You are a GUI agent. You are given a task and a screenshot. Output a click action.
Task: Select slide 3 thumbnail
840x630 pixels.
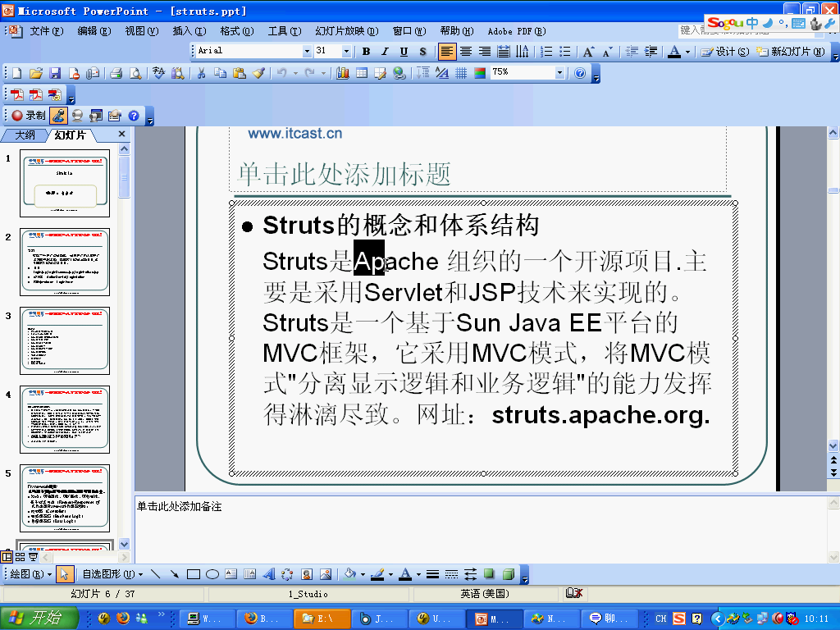pos(65,340)
